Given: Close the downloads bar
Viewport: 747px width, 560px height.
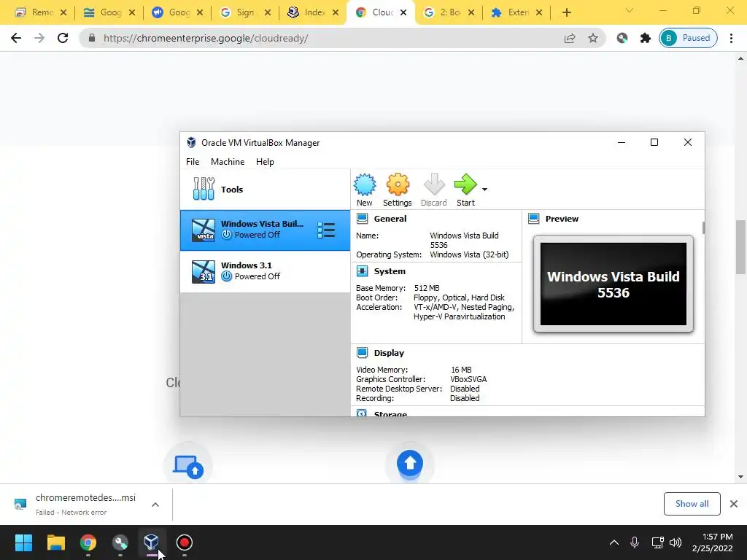Looking at the screenshot, I should [734, 504].
